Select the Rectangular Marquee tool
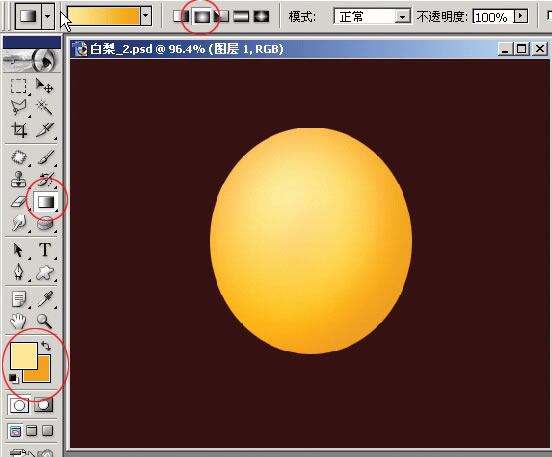Screen dimensions: 552x457 click(18, 86)
